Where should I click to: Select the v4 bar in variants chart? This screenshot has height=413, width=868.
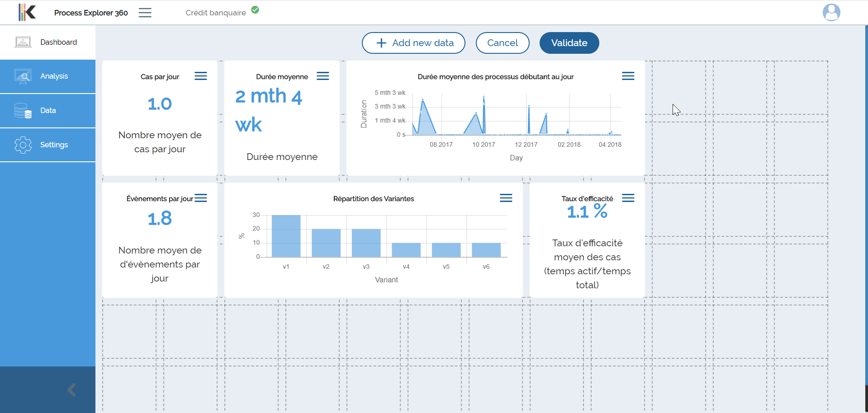tap(406, 250)
